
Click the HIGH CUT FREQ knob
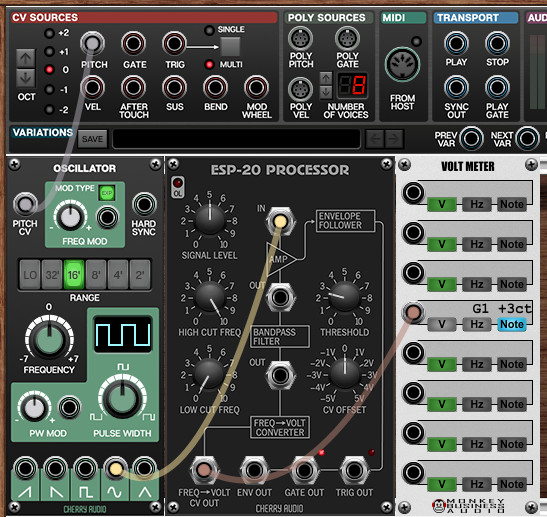(210, 297)
